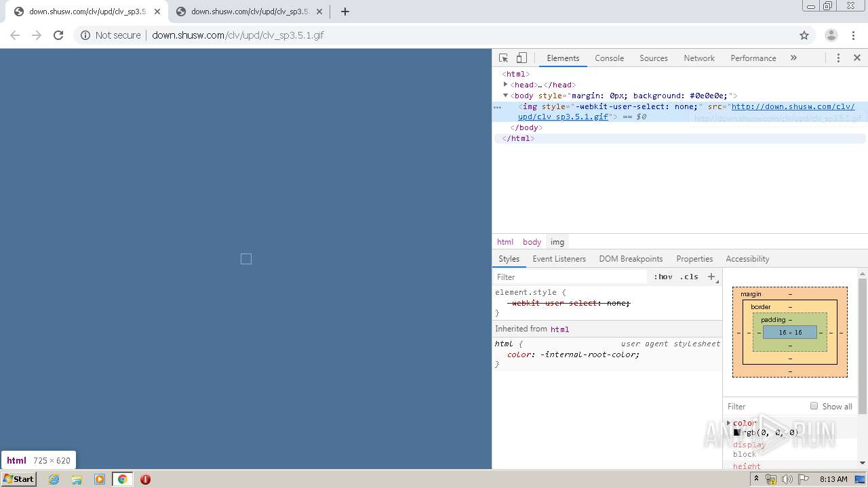868x488 pixels.
Task: Open the media player taskbar icon
Action: click(100, 479)
